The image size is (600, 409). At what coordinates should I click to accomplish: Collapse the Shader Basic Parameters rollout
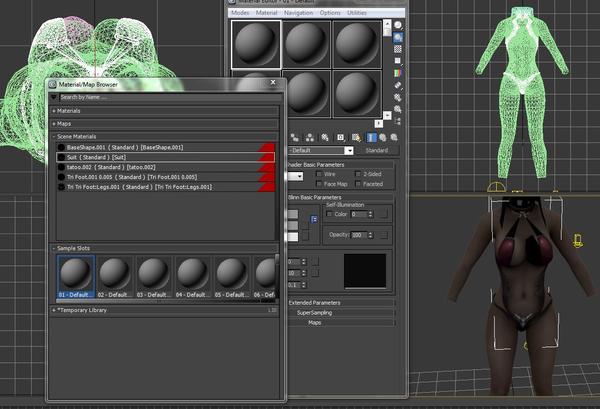point(341,165)
